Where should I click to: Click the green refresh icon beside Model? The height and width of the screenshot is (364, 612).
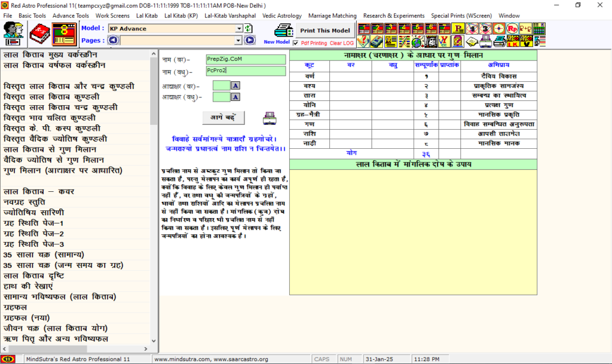coord(248,29)
